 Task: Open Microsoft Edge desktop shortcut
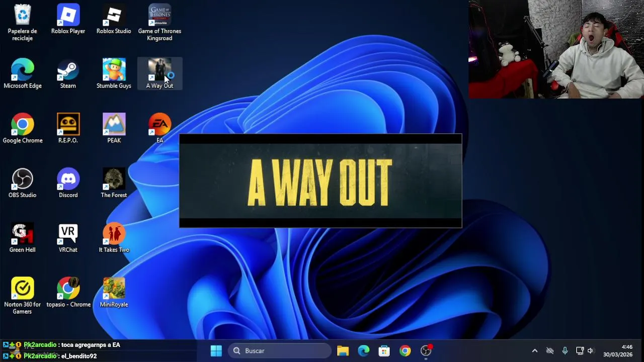tap(23, 74)
